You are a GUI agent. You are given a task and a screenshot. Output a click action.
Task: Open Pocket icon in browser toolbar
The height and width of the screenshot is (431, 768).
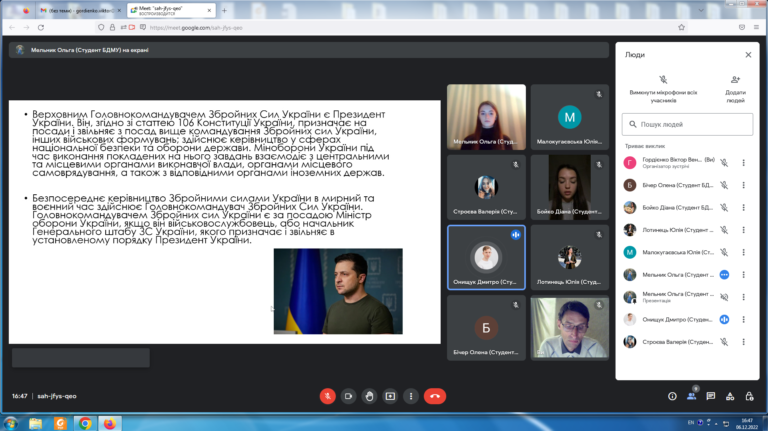tap(742, 27)
